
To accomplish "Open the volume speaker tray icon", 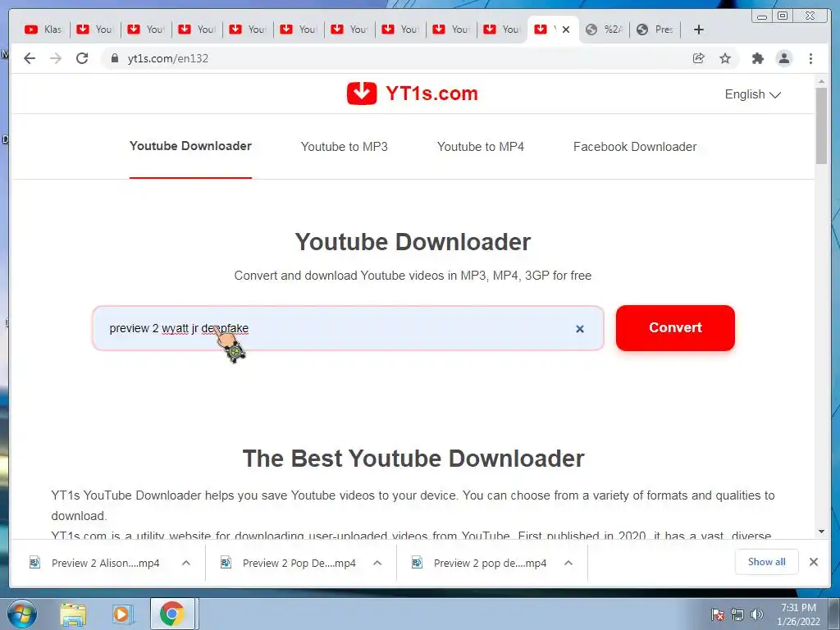I will tap(757, 614).
